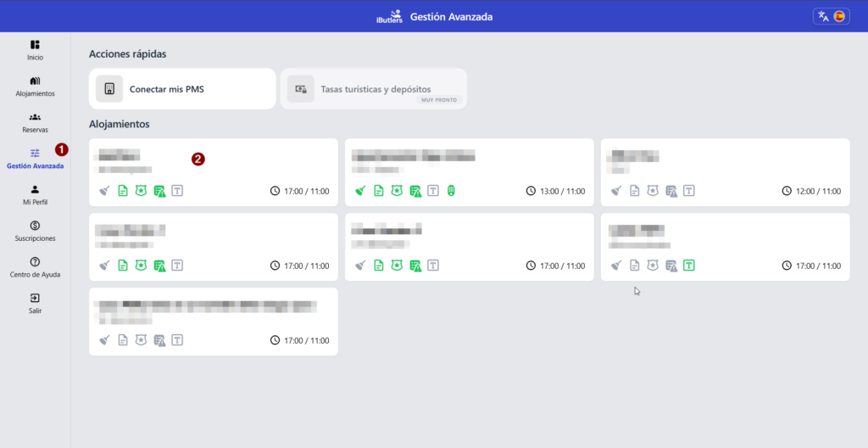Navigate to Reservas section
The width and height of the screenshot is (868, 448).
pyautogui.click(x=35, y=122)
